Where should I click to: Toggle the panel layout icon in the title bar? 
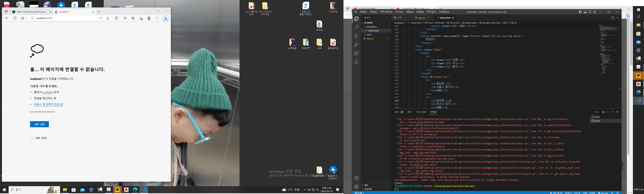pos(585,12)
